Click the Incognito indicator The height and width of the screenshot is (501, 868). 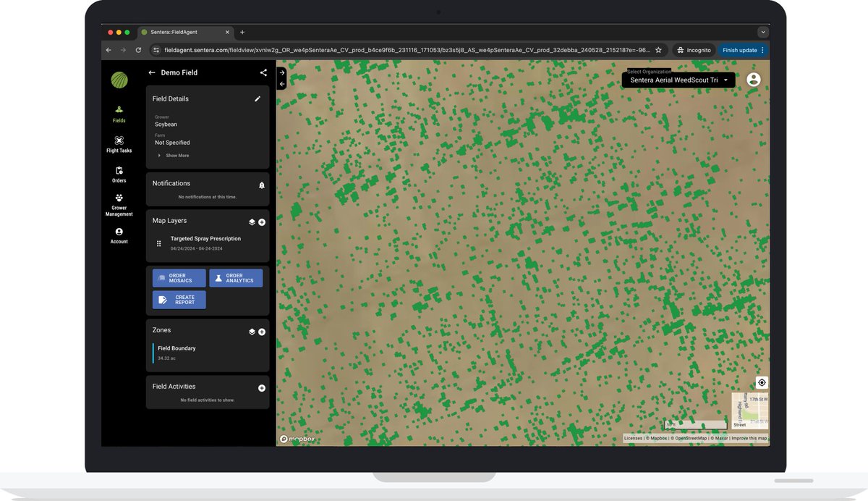pos(694,50)
